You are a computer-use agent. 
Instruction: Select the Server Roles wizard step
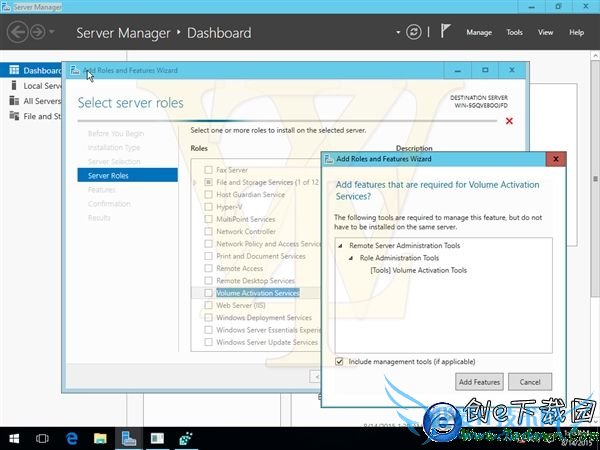[x=127, y=175]
